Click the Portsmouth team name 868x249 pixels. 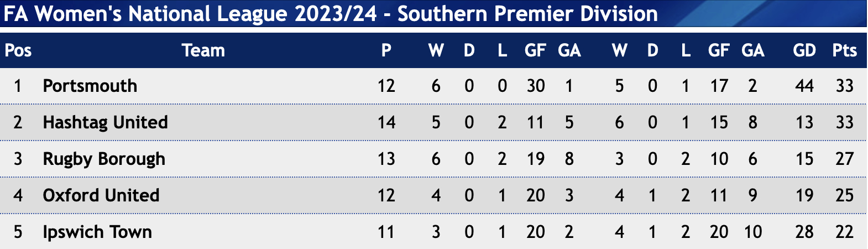[x=90, y=86]
